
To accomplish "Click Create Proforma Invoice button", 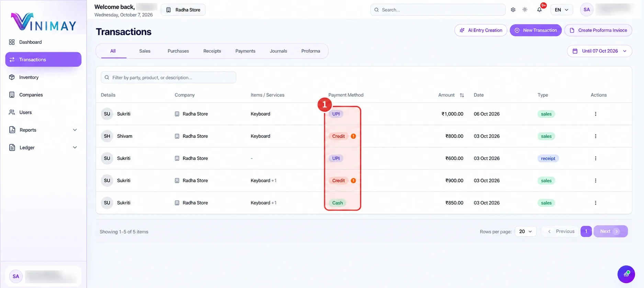I will click(x=598, y=30).
